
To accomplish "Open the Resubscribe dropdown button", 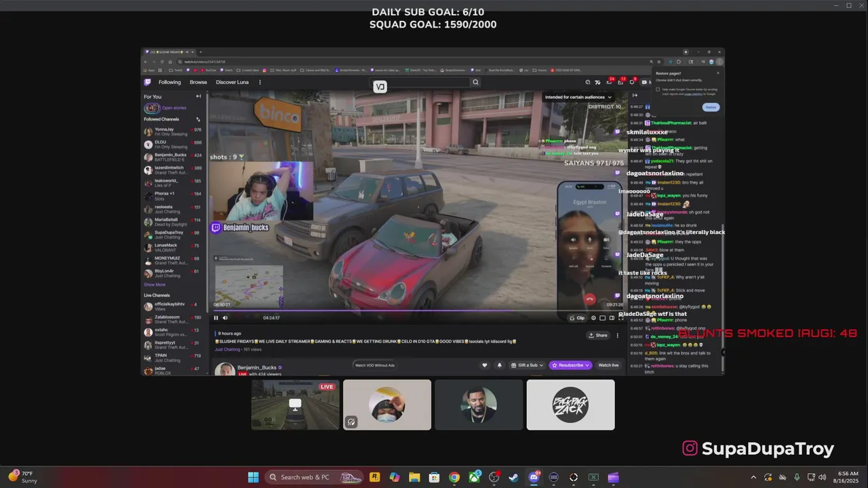I will coord(569,365).
